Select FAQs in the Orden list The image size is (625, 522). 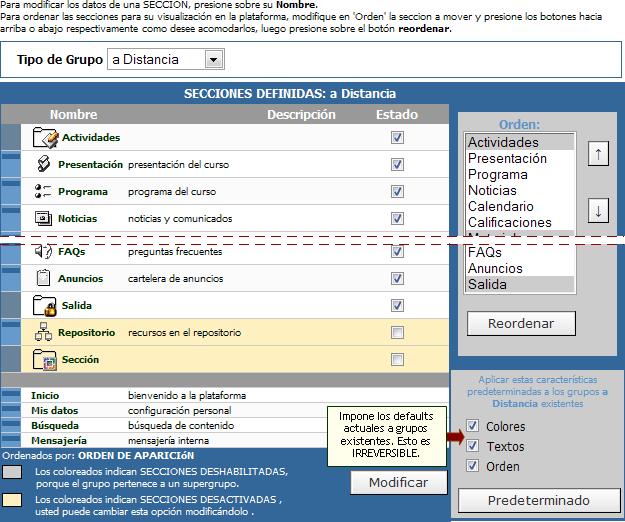pyautogui.click(x=520, y=252)
